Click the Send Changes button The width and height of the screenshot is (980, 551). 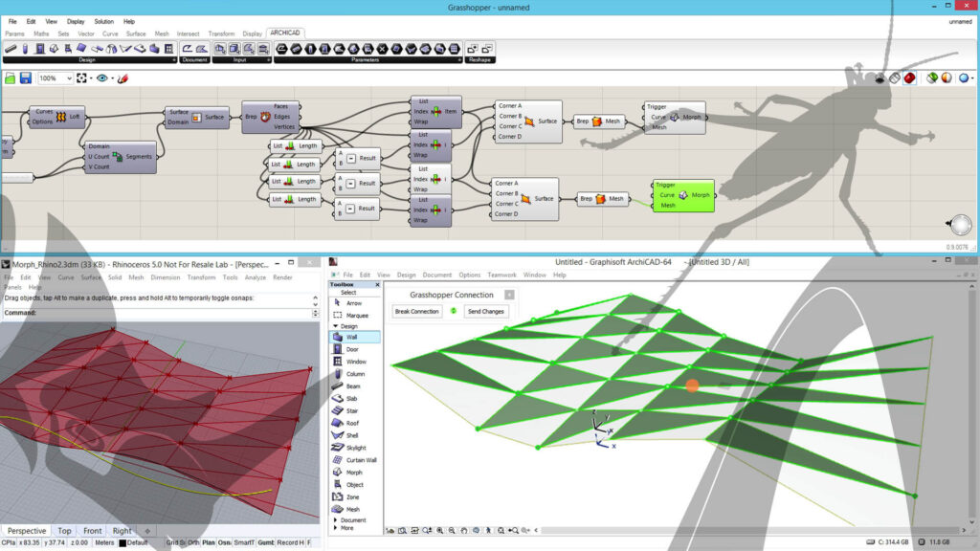[x=485, y=311]
